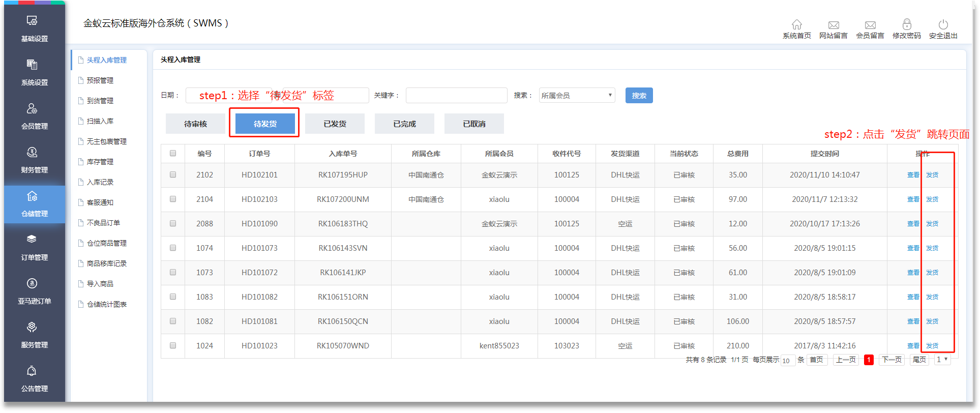Open the 修改密码 lock icon

point(906,25)
